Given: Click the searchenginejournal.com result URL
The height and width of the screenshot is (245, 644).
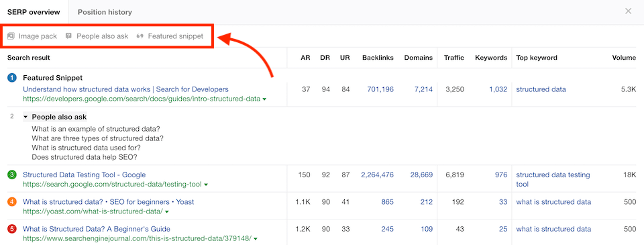Looking at the screenshot, I should pos(137,238).
